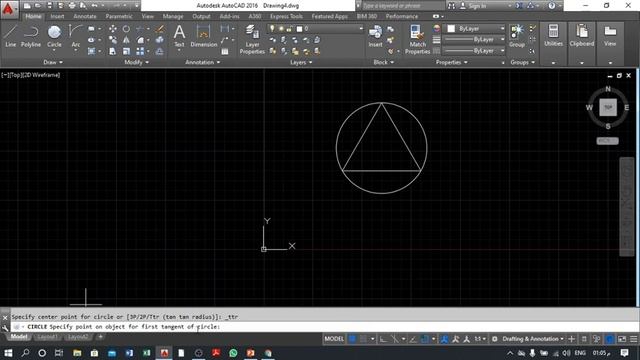Click the Top face of ViewCube
The height and width of the screenshot is (360, 640).
click(x=608, y=107)
